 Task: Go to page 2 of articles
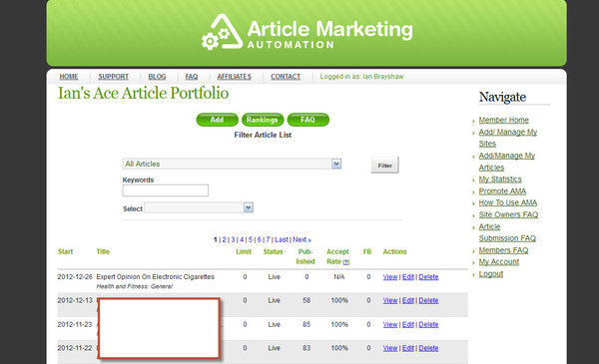225,239
